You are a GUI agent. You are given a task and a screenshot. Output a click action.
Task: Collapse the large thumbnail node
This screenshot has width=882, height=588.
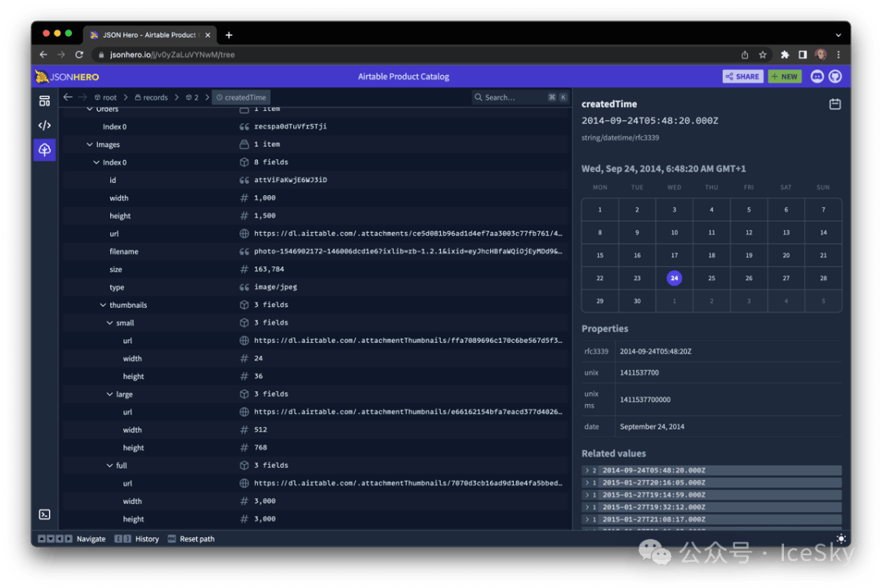109,394
